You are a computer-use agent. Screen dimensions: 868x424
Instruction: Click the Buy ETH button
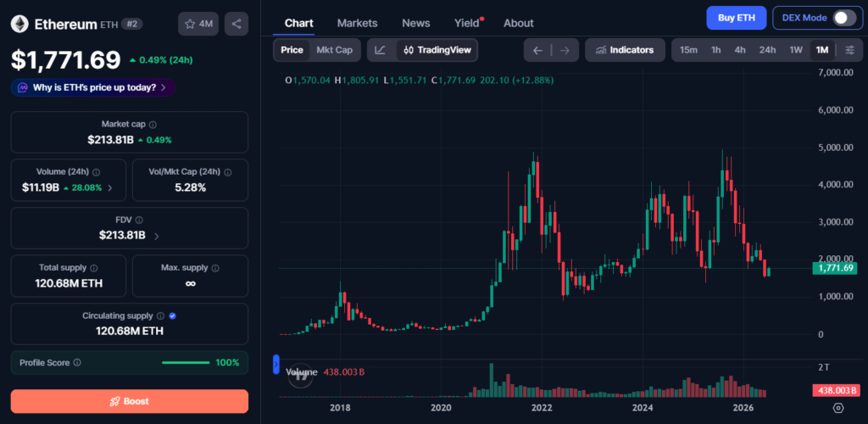[x=737, y=18]
